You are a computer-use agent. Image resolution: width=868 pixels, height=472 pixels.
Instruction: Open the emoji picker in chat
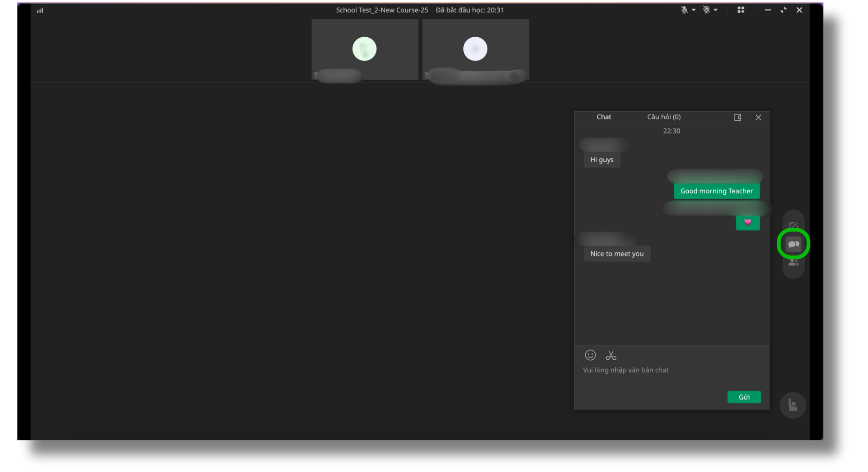590,355
